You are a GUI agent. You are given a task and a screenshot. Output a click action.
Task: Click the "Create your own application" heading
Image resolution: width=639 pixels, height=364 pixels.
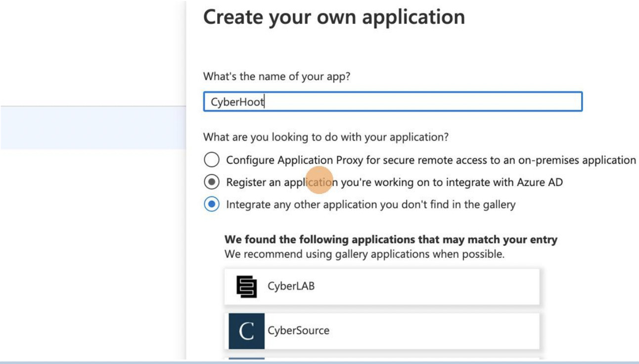[x=334, y=17]
